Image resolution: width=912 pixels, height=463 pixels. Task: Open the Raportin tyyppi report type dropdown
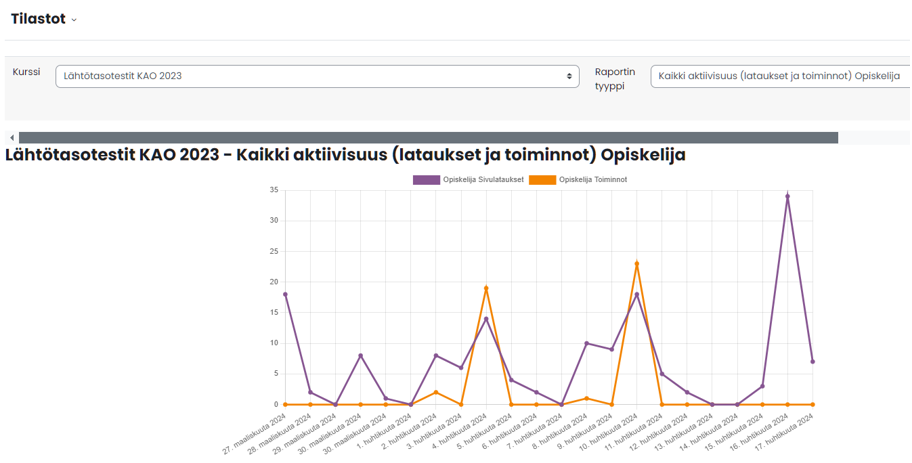(780, 76)
